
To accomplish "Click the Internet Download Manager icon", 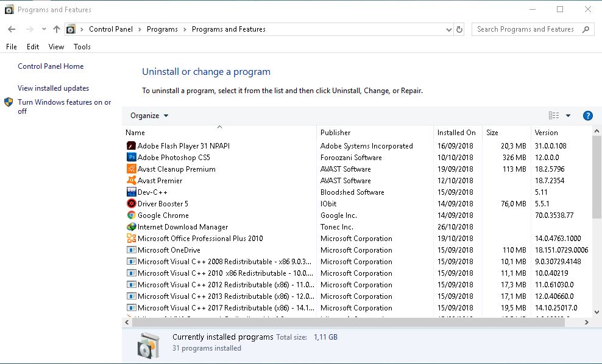I will pos(131,226).
